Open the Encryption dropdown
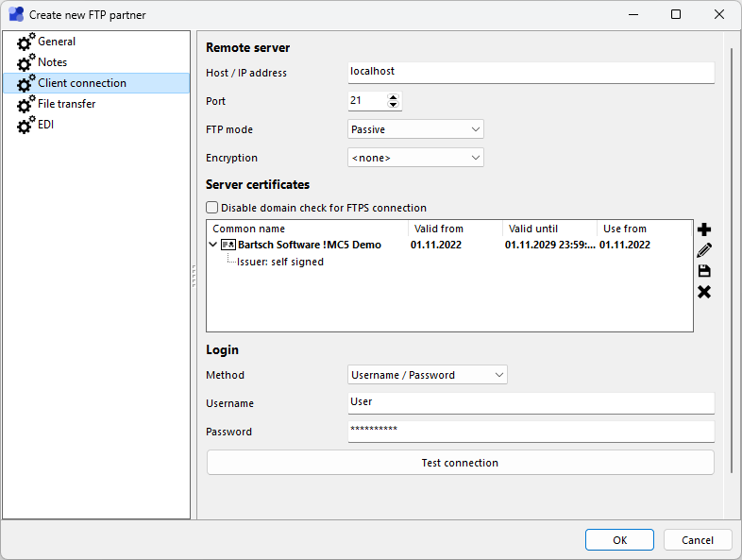This screenshot has height=560, width=742. click(415, 158)
